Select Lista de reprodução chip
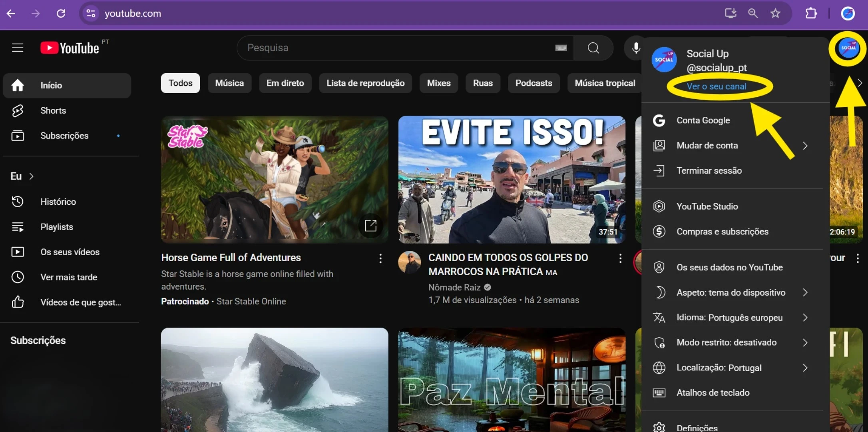This screenshot has height=432, width=868. pos(366,83)
